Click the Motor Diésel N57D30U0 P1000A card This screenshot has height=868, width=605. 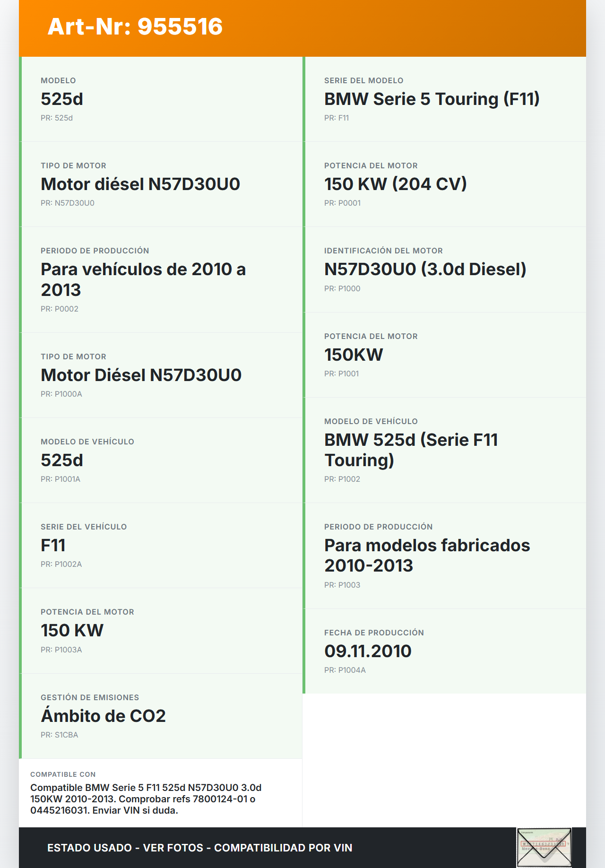click(161, 375)
